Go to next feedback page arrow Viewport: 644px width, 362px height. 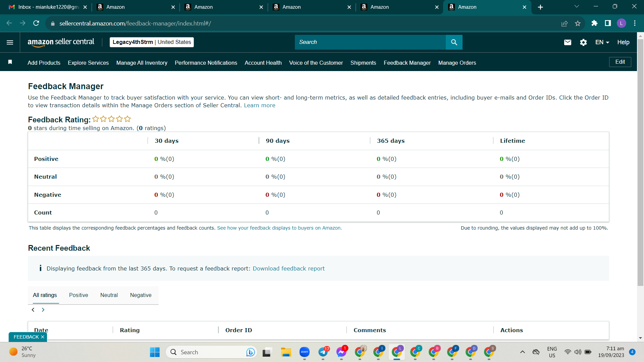43,310
